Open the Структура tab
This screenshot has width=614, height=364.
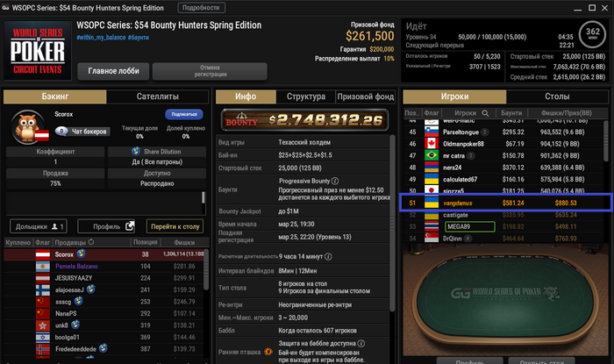tap(306, 96)
